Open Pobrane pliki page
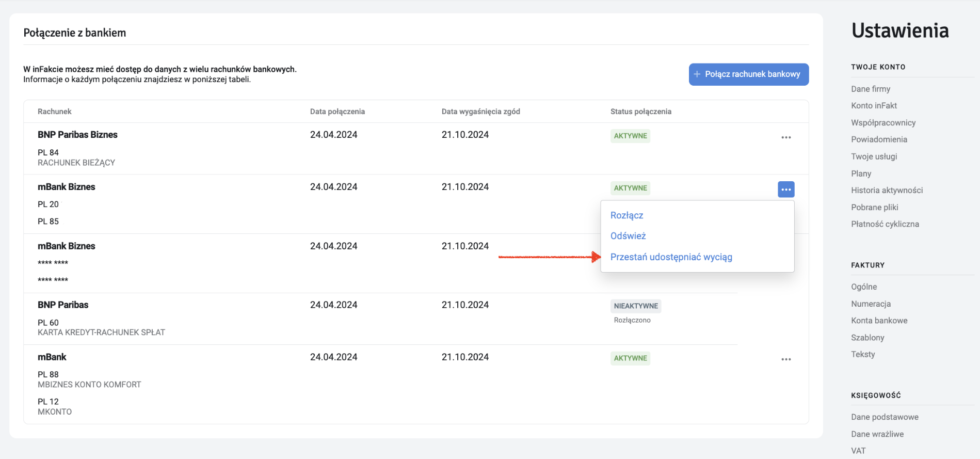The image size is (980, 459). 874,207
